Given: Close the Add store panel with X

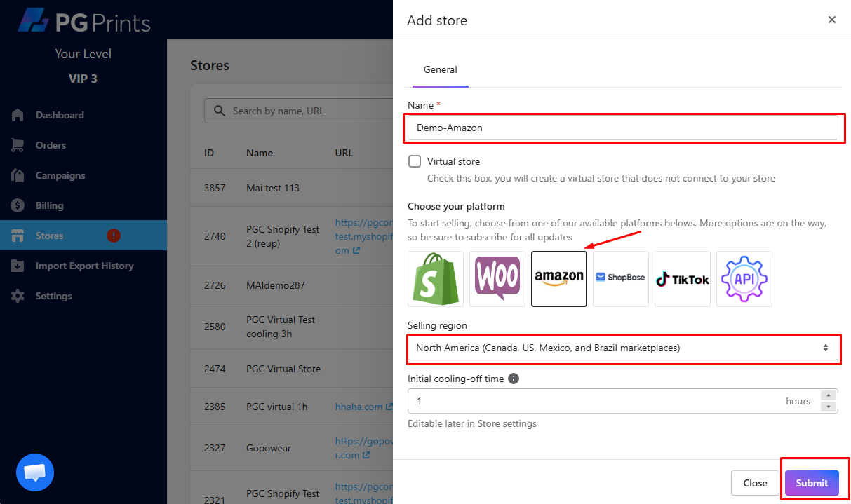Looking at the screenshot, I should [x=832, y=20].
